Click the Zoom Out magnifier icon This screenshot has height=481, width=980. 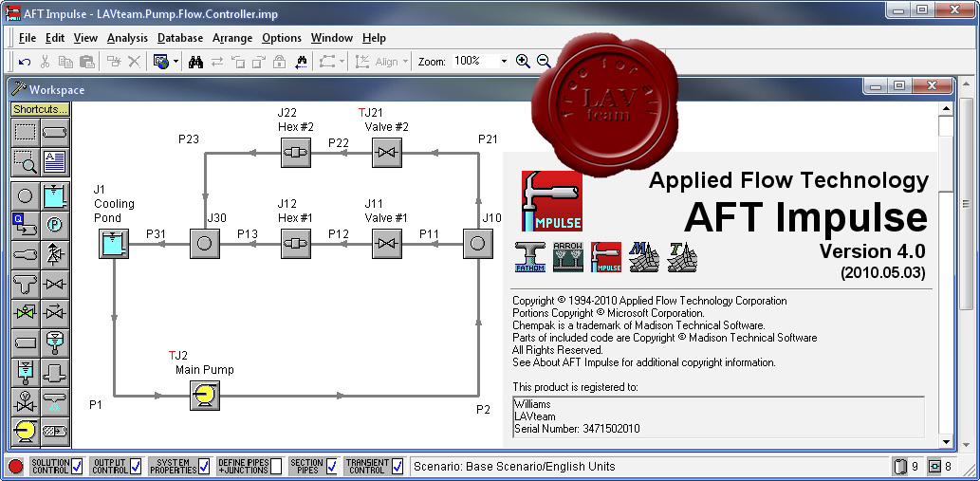click(544, 62)
